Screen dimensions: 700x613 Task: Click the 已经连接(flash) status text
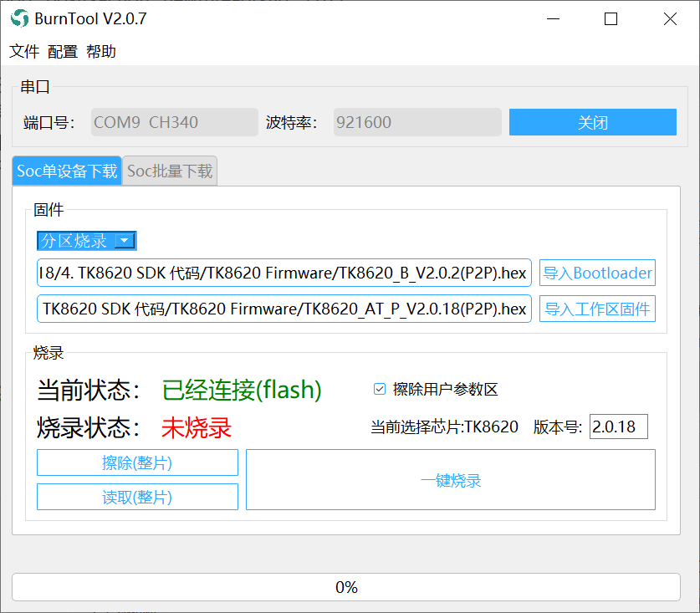point(242,390)
